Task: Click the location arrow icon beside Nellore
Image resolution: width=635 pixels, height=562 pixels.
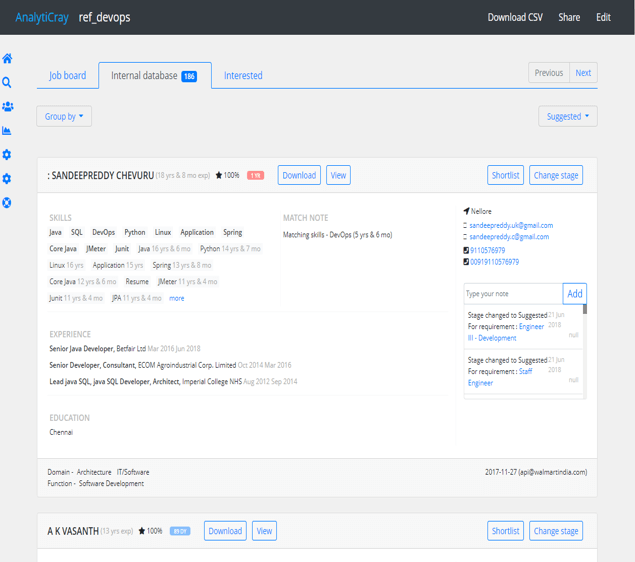Action: (x=466, y=212)
